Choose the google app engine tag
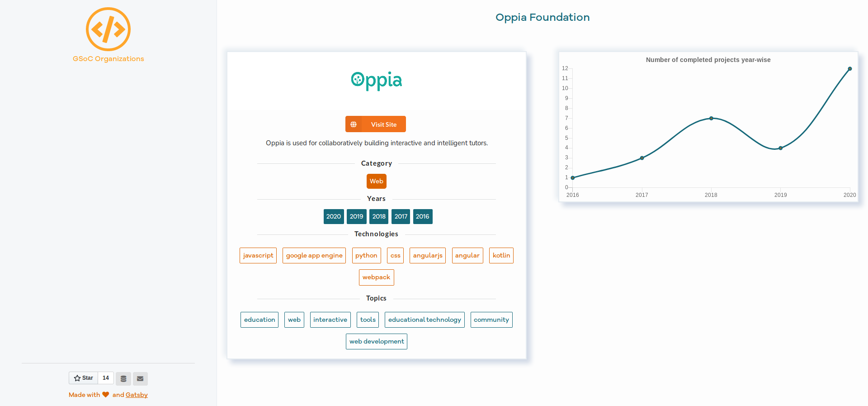The width and height of the screenshot is (868, 406). (314, 255)
